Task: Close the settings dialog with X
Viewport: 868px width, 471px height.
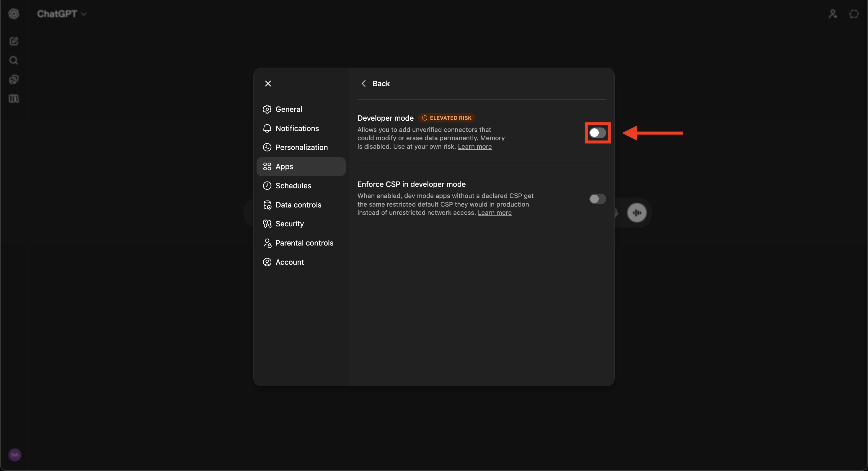Action: pyautogui.click(x=268, y=83)
